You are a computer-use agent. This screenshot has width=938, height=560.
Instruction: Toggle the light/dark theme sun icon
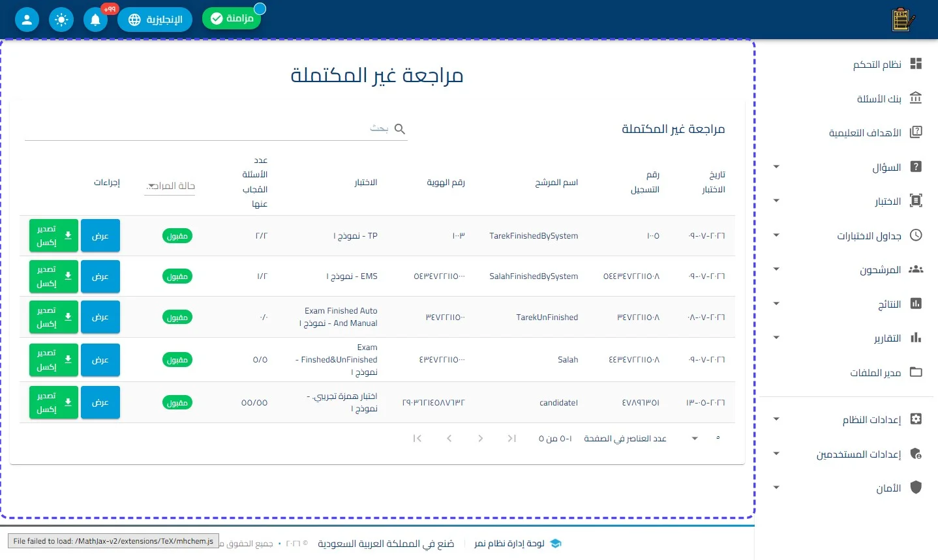pyautogui.click(x=61, y=20)
